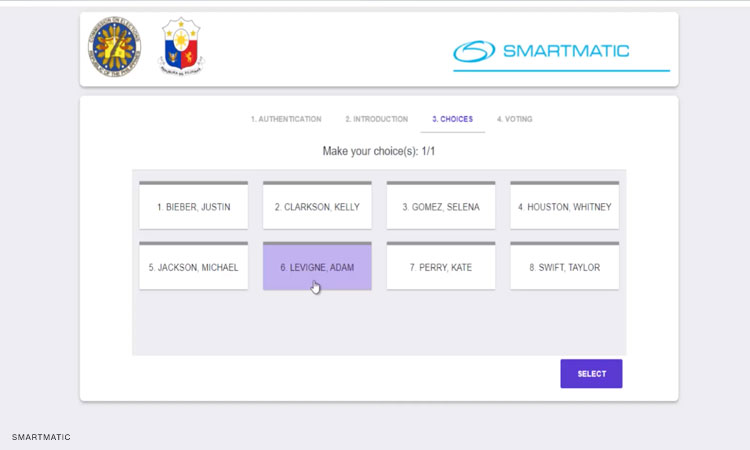The height and width of the screenshot is (450, 750).
Task: Jump to 4. Voting step
Action: pos(515,119)
